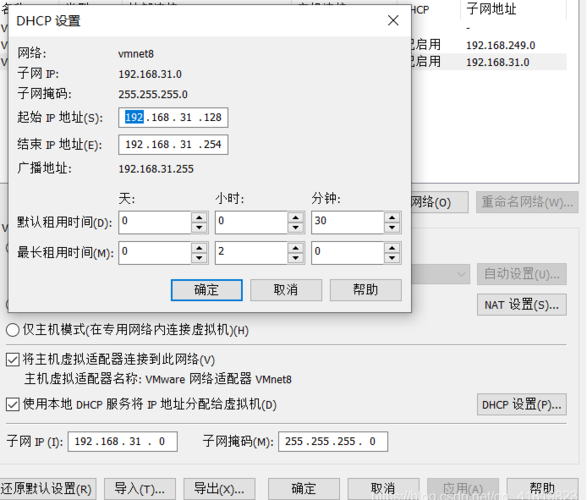The image size is (587, 500).
Task: Increase max lease days with up arrow
Action: click(x=200, y=248)
